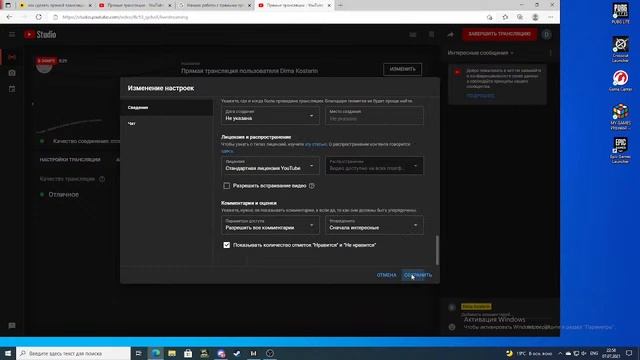Open the notification center icon in the taskbar
Image resolution: width=640 pixels, height=360 pixels.
point(629,353)
